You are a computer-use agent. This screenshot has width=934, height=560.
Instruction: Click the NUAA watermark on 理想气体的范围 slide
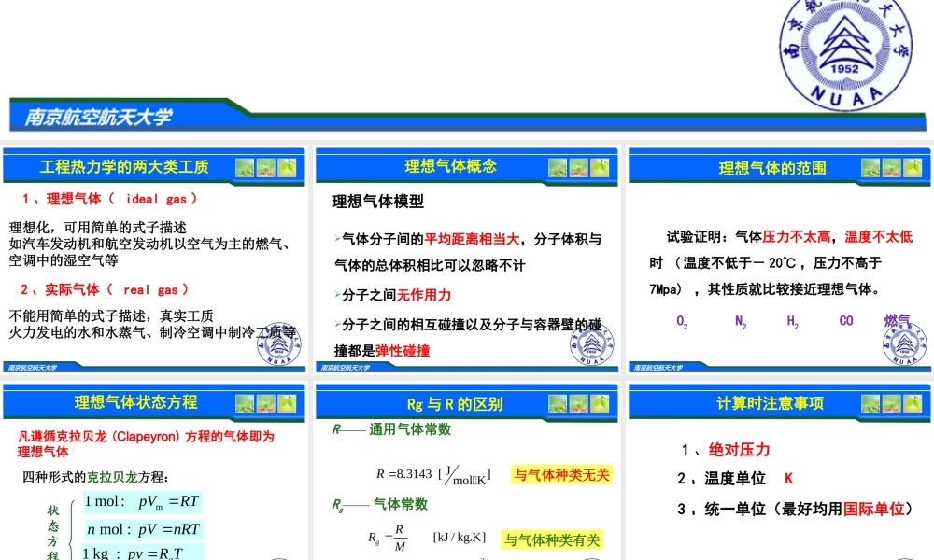(904, 343)
